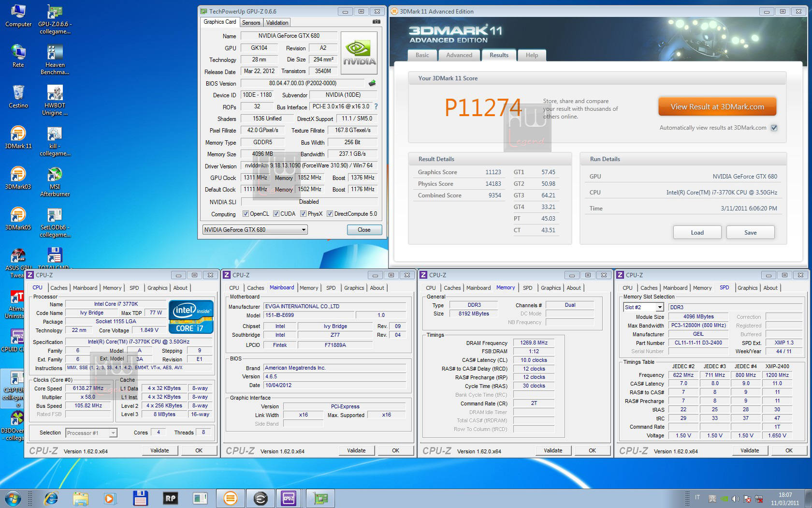Open the Slot #2 memory slot dropdown
This screenshot has width=812, height=508.
[643, 307]
